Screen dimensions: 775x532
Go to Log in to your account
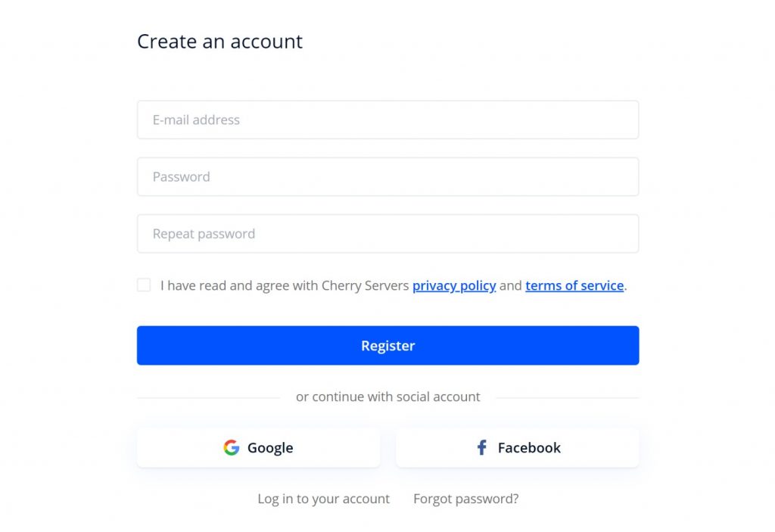coord(324,499)
